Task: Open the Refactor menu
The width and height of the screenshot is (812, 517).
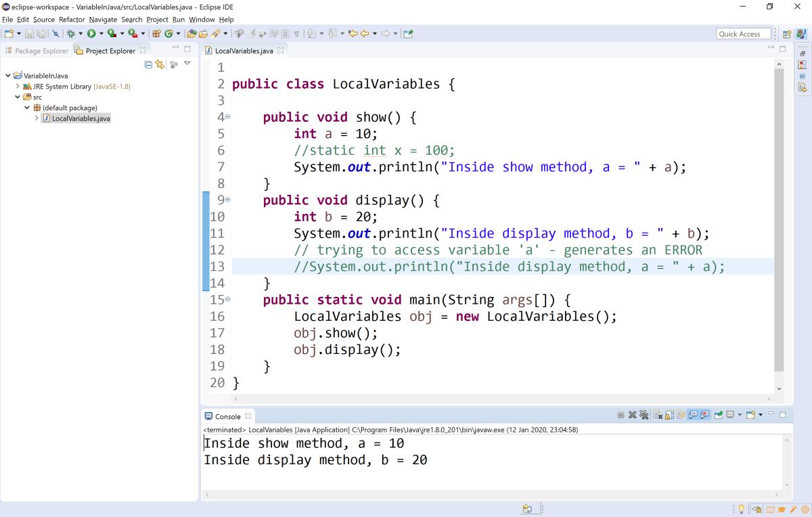Action: [72, 20]
